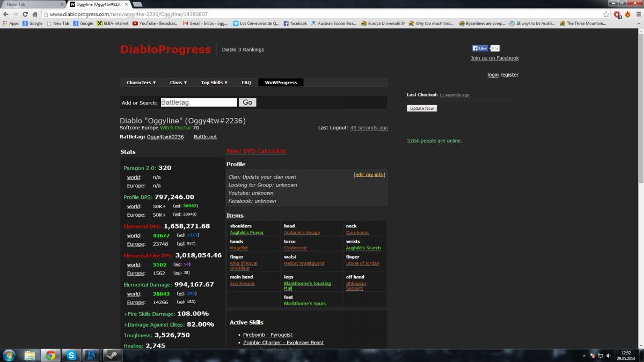
Task: Show hidden system tray icons
Action: pyautogui.click(x=583, y=356)
